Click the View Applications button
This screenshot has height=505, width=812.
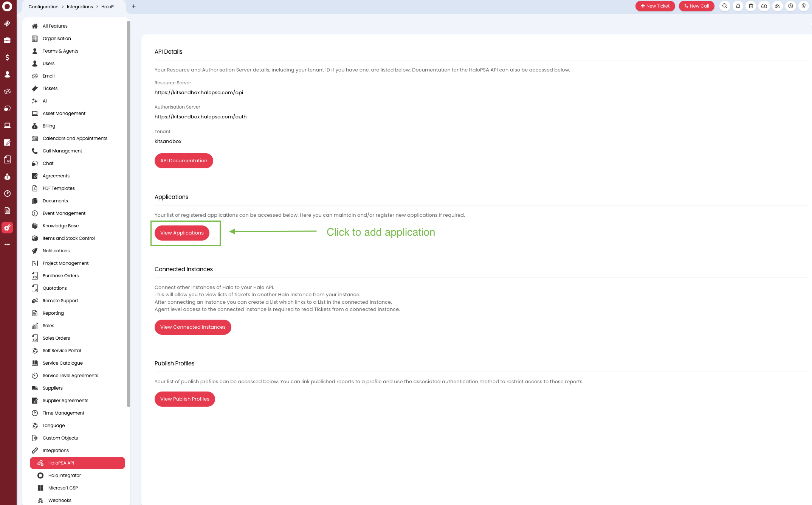[x=182, y=233]
